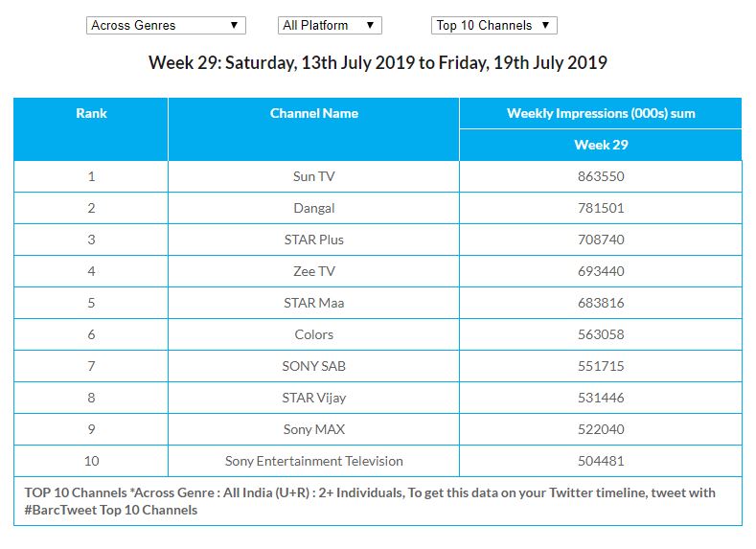This screenshot has height=549, width=756.
Task: Click the Weekly Impressions (000s) sum header
Action: click(601, 113)
